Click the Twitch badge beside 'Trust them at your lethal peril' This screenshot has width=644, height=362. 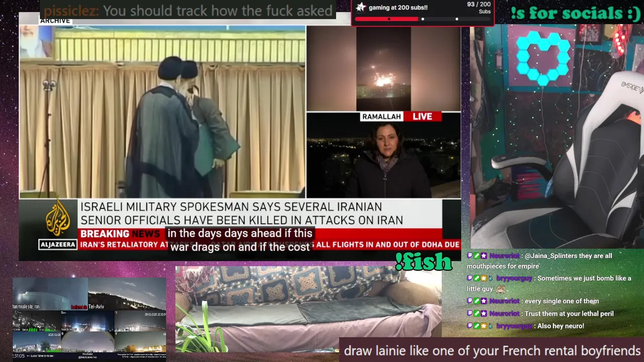coord(469,314)
